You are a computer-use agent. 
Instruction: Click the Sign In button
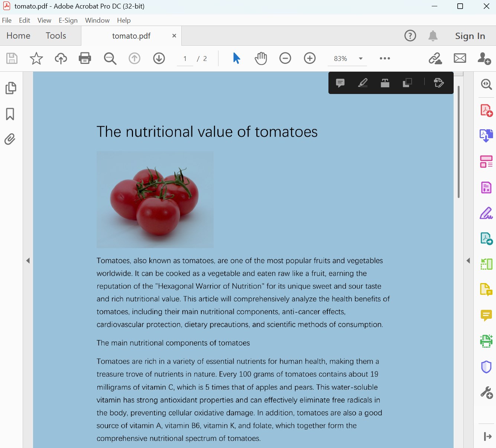470,36
